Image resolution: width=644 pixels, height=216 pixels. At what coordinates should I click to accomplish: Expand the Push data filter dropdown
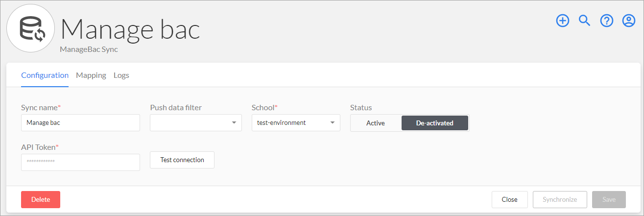[196, 122]
